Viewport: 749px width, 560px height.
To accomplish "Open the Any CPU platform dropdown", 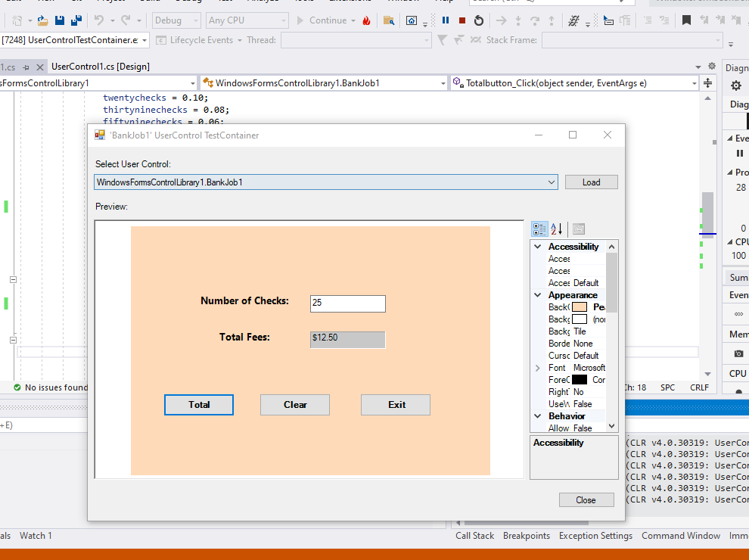I will [x=247, y=20].
